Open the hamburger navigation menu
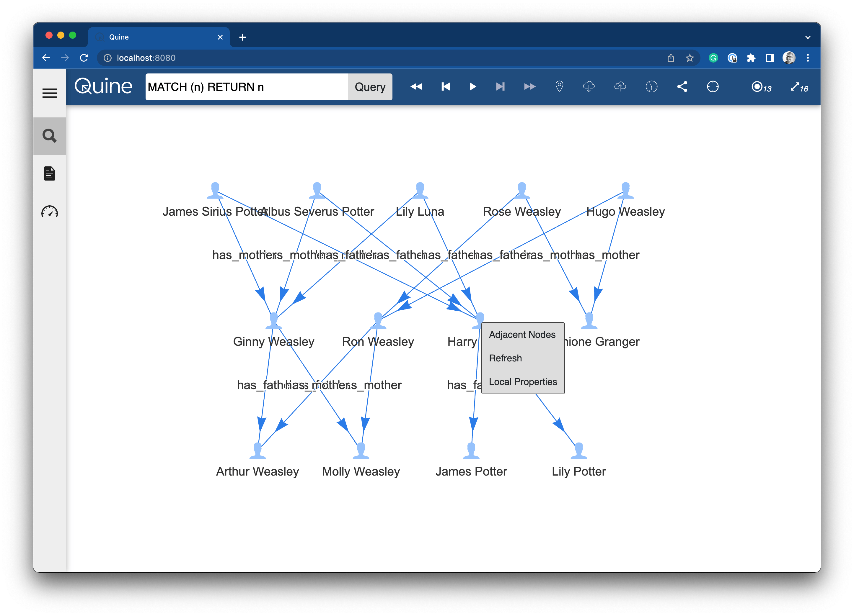The height and width of the screenshot is (616, 854). pos(49,93)
